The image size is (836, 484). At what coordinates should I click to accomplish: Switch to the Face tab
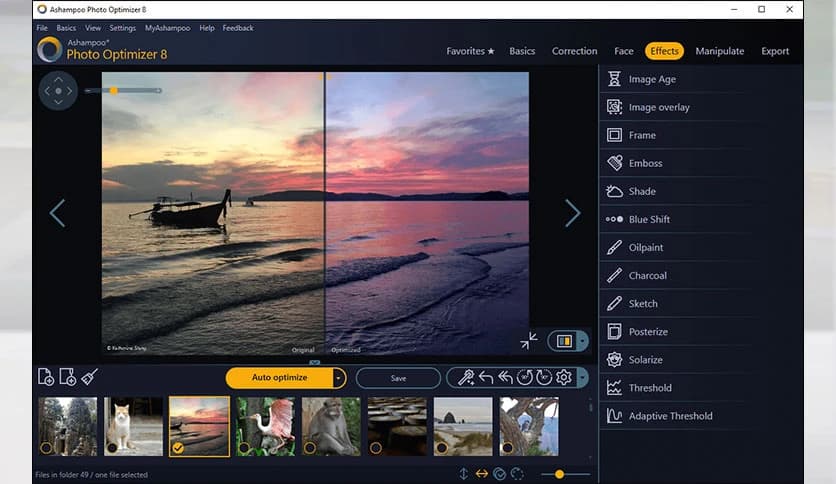pyautogui.click(x=623, y=51)
